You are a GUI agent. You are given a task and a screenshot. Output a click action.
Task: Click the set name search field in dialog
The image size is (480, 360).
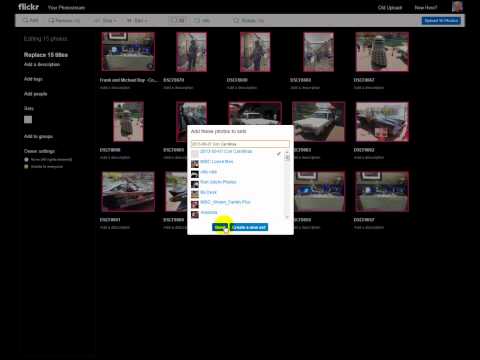click(x=240, y=144)
